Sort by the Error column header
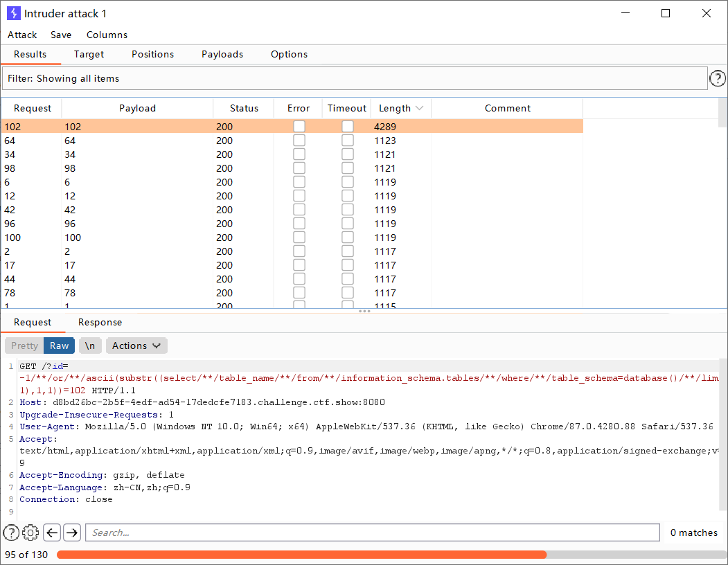 click(x=299, y=108)
